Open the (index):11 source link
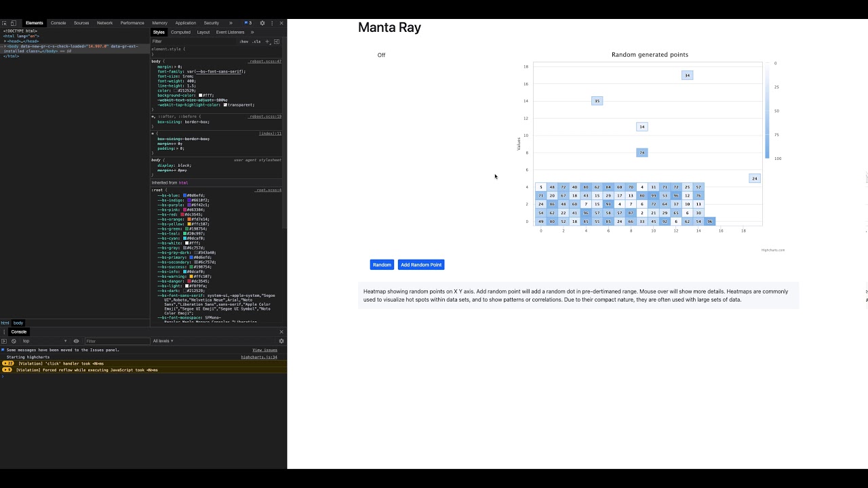868x488 pixels. [270, 134]
